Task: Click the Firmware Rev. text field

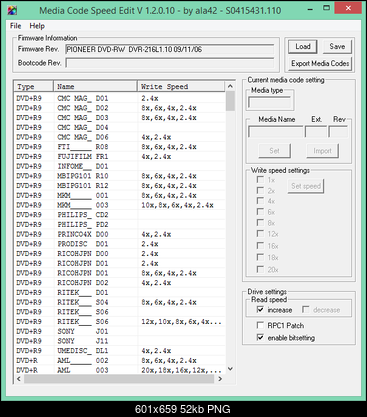Action: [170, 49]
